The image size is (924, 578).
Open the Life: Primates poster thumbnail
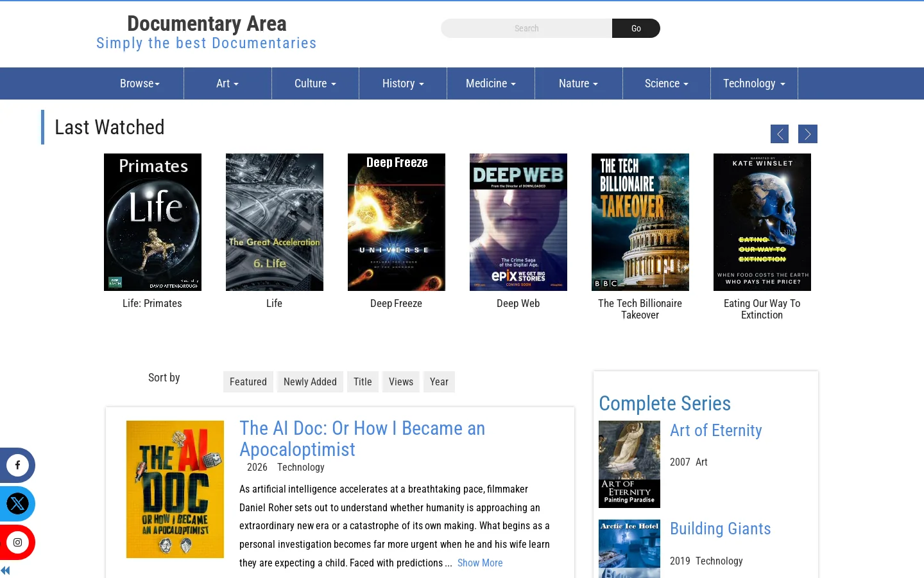tap(153, 222)
